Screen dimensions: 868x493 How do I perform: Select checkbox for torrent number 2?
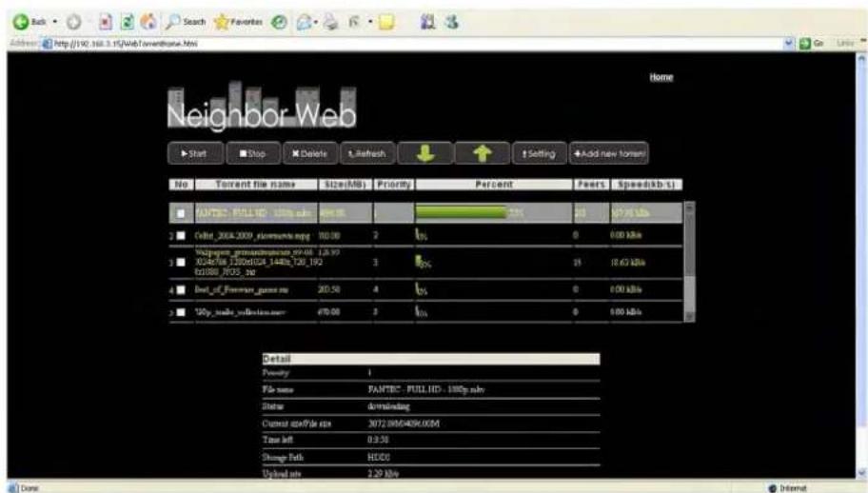tap(180, 234)
